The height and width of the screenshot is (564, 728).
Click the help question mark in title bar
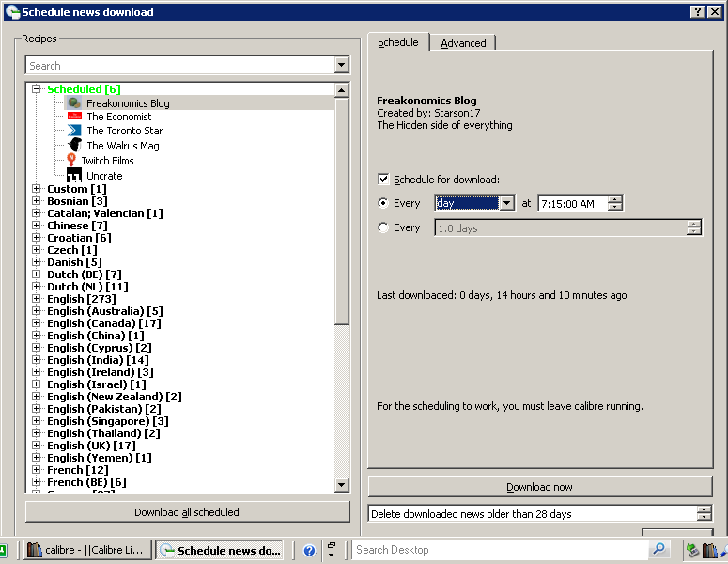click(698, 12)
